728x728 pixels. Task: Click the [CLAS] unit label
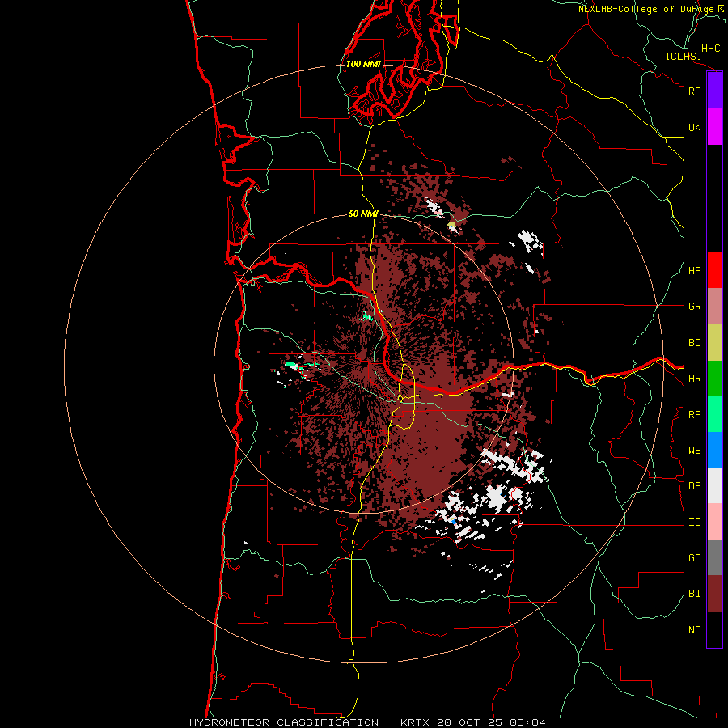tap(684, 56)
